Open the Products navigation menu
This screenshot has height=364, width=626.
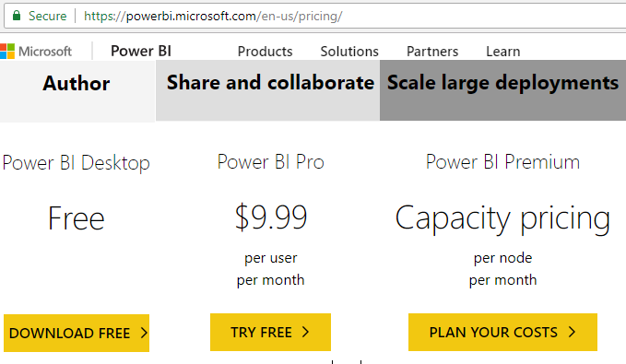pyautogui.click(x=266, y=52)
